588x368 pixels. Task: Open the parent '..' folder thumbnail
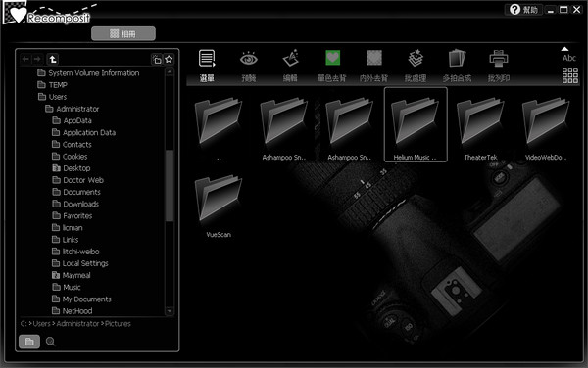tap(219, 125)
